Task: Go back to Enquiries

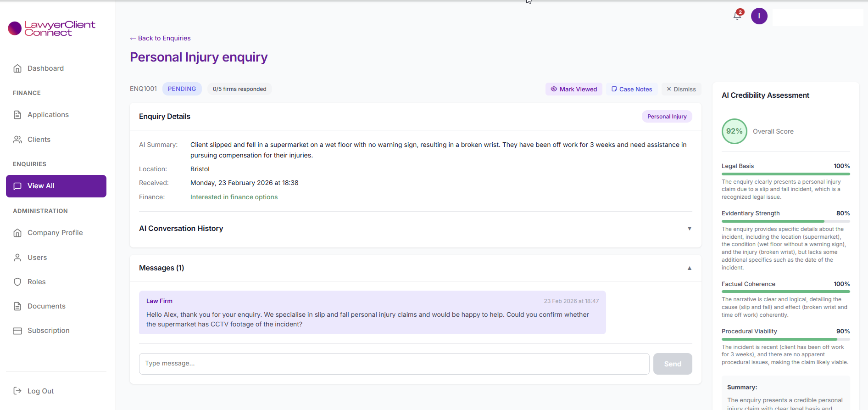Action: click(x=160, y=38)
